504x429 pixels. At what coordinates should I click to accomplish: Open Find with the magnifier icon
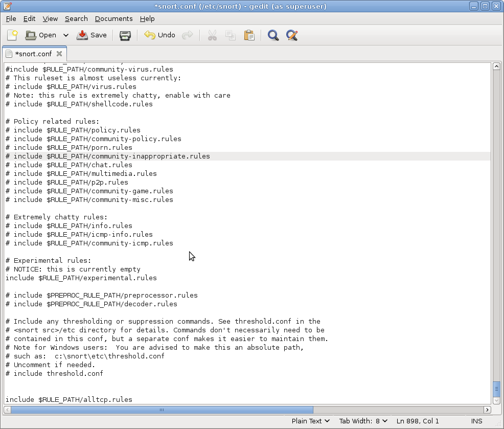pos(273,35)
